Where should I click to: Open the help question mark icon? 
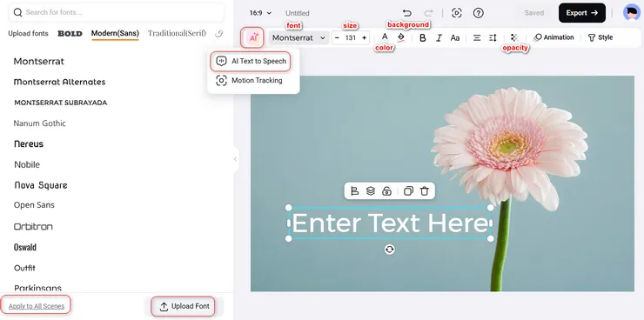click(x=478, y=13)
